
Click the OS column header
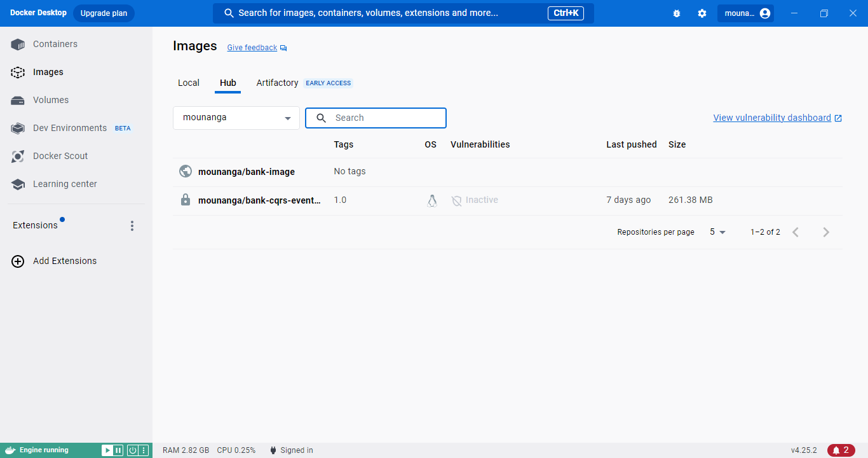pos(431,144)
